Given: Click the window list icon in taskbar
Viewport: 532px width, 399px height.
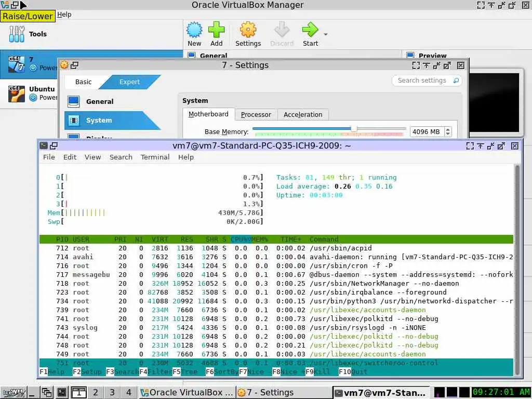Looking at the screenshot, I should [x=46, y=393].
